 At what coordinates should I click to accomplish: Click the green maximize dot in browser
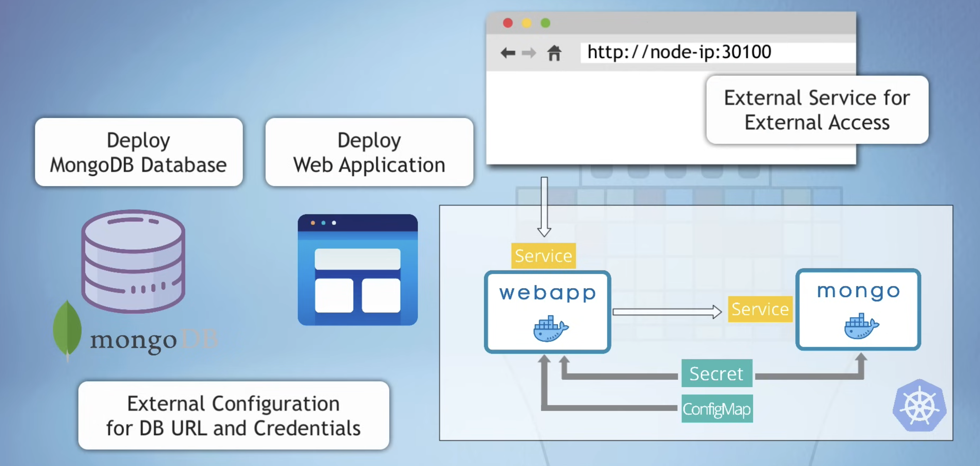[x=545, y=23]
